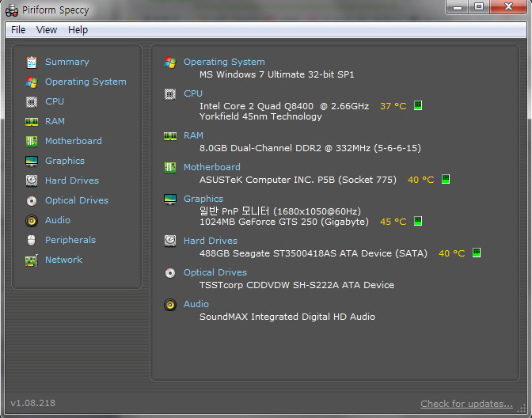Screen dimensions: 532x418
Task: Click Operating System heading link in summary
Action: (x=224, y=62)
